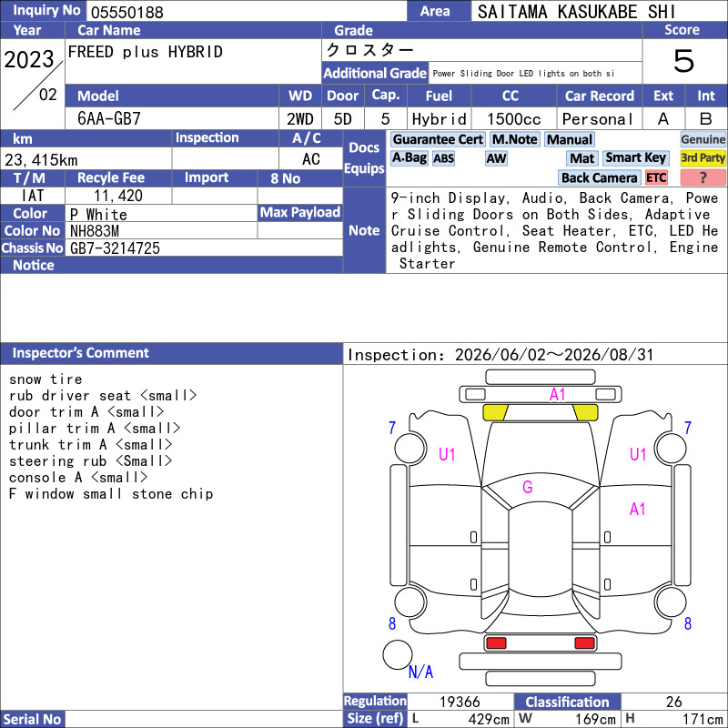The height and width of the screenshot is (728, 728).
Task: Click the mileage 23,415km
Action: pos(41,160)
